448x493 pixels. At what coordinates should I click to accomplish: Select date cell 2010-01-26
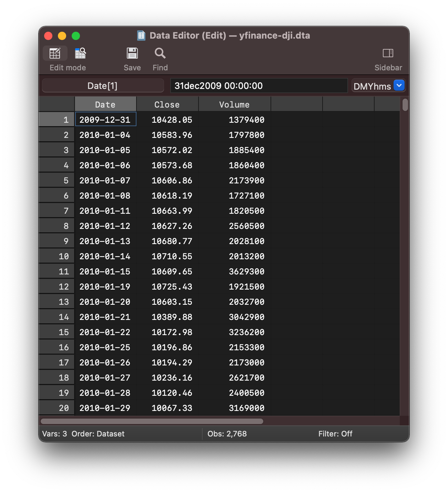tap(105, 362)
